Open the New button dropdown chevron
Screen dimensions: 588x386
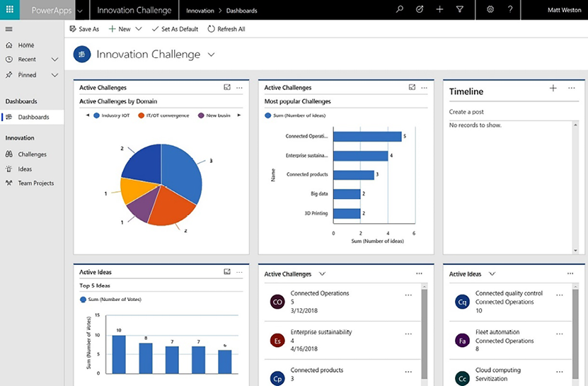[139, 29]
